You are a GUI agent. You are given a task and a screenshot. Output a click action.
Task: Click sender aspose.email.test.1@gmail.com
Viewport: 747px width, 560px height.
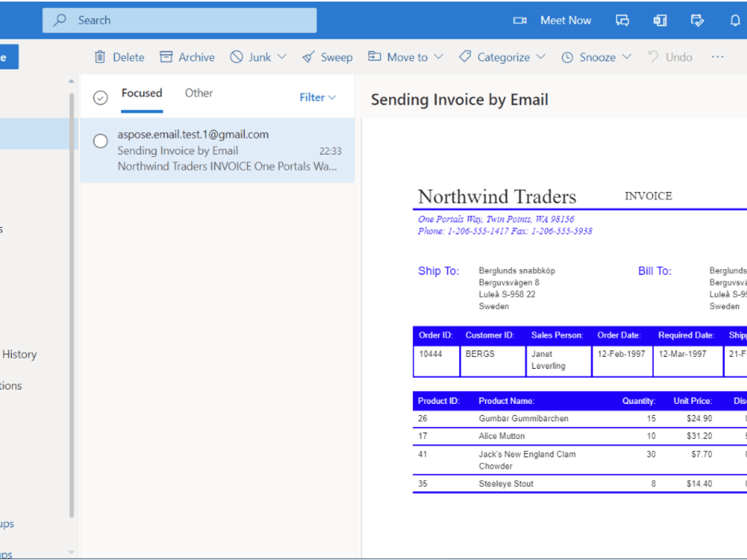pyautogui.click(x=193, y=134)
